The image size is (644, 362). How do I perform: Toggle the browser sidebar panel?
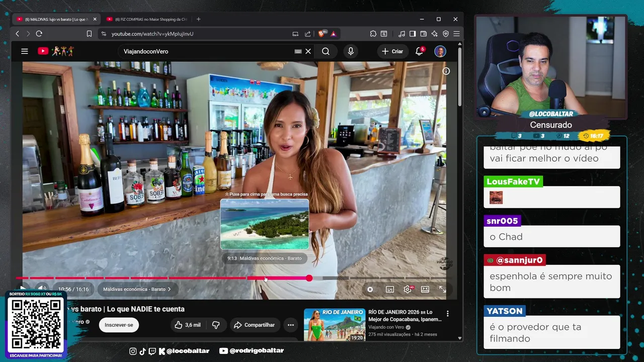(x=413, y=34)
